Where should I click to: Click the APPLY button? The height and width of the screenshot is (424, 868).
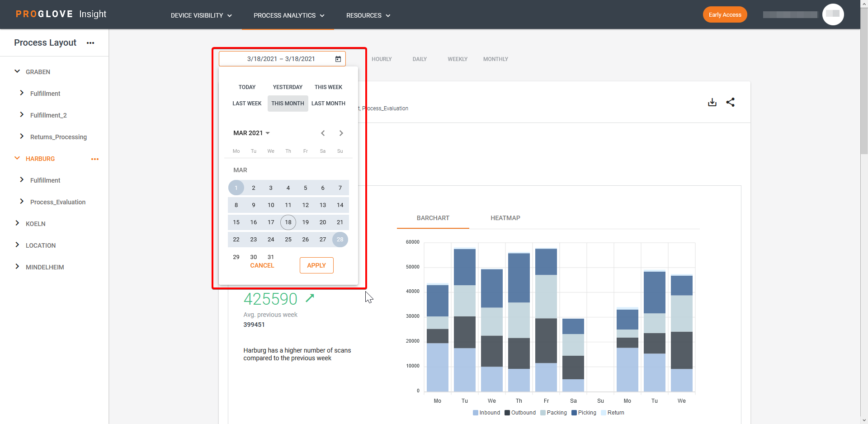tap(316, 265)
